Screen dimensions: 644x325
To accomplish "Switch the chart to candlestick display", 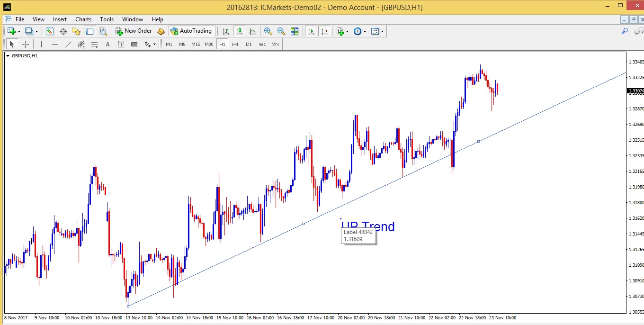I will [x=240, y=31].
